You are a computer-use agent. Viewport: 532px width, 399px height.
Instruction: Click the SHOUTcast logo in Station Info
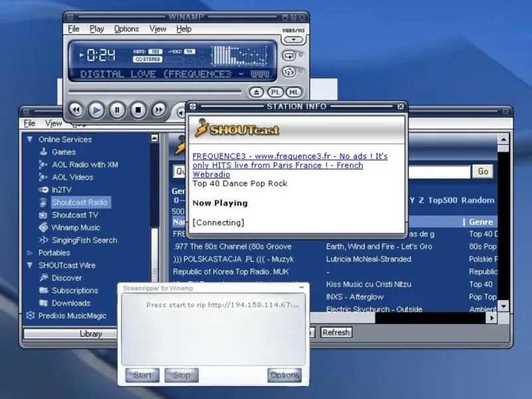(x=237, y=128)
